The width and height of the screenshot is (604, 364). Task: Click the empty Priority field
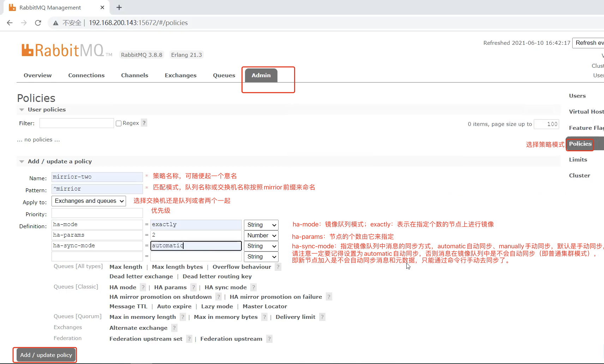coord(97,213)
